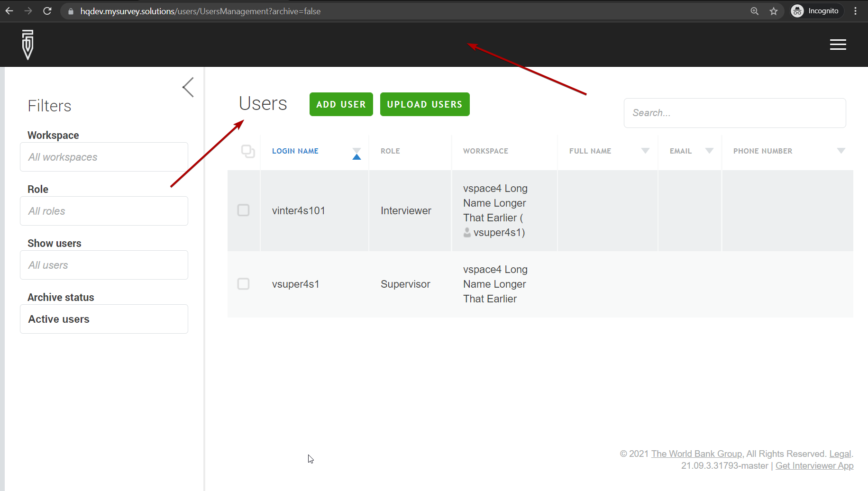
Task: Check the vsuper4s1 row checkbox
Action: click(x=244, y=284)
